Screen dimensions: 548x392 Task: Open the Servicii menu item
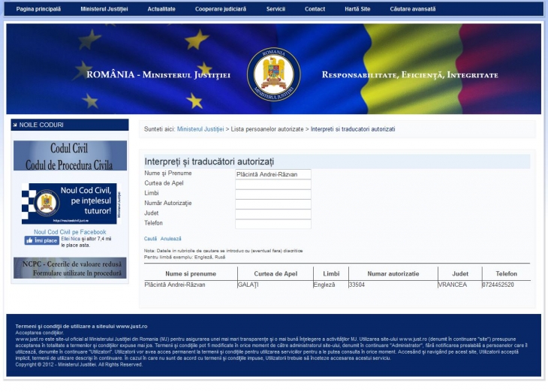(276, 9)
